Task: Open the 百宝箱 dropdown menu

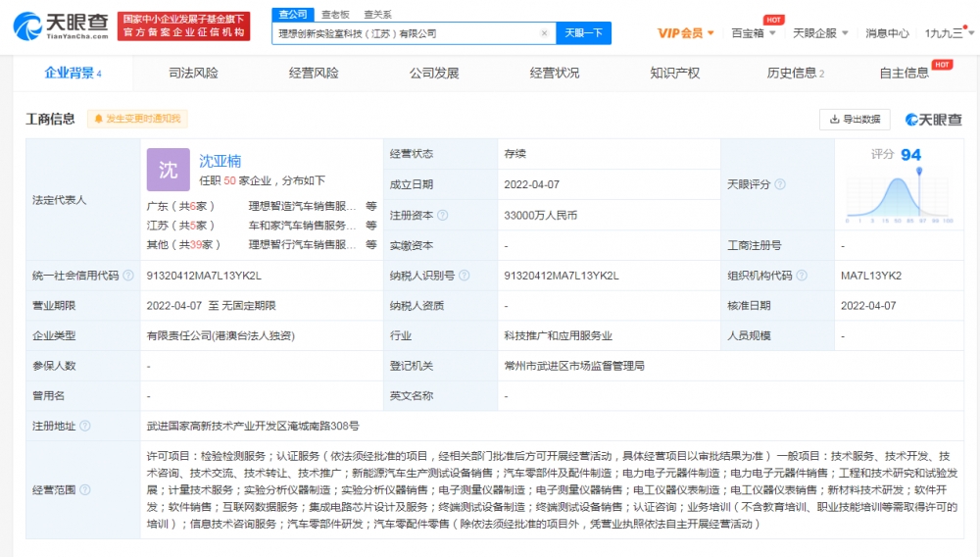Action: [753, 33]
